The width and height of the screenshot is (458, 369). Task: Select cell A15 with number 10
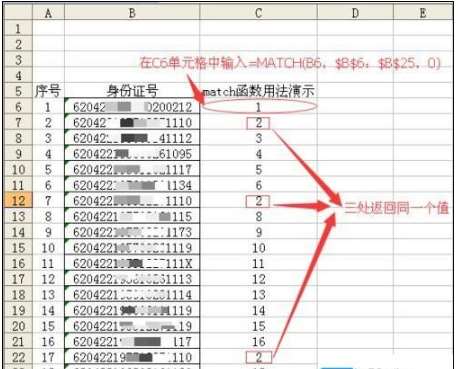click(48, 248)
